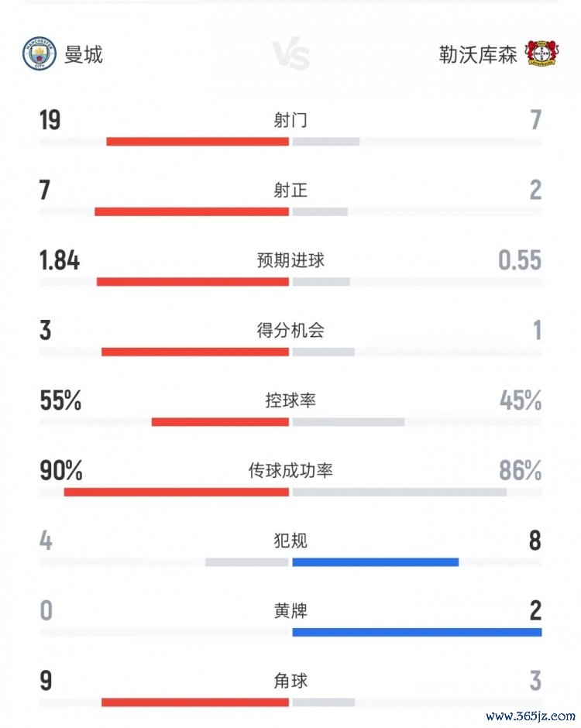
Task: Click the 犯规 stat label
Action: tap(290, 540)
